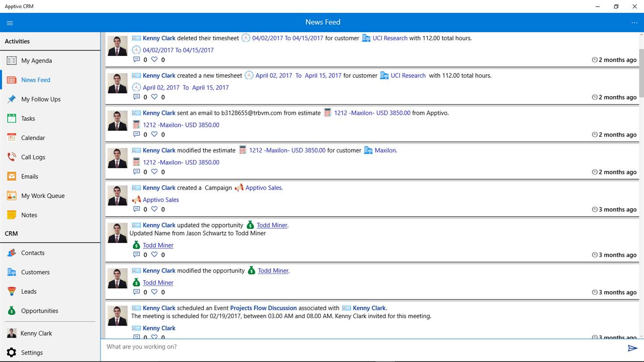Open April 02, 2017 timesheet link below post
The height and width of the screenshot is (362, 644).
186,88
